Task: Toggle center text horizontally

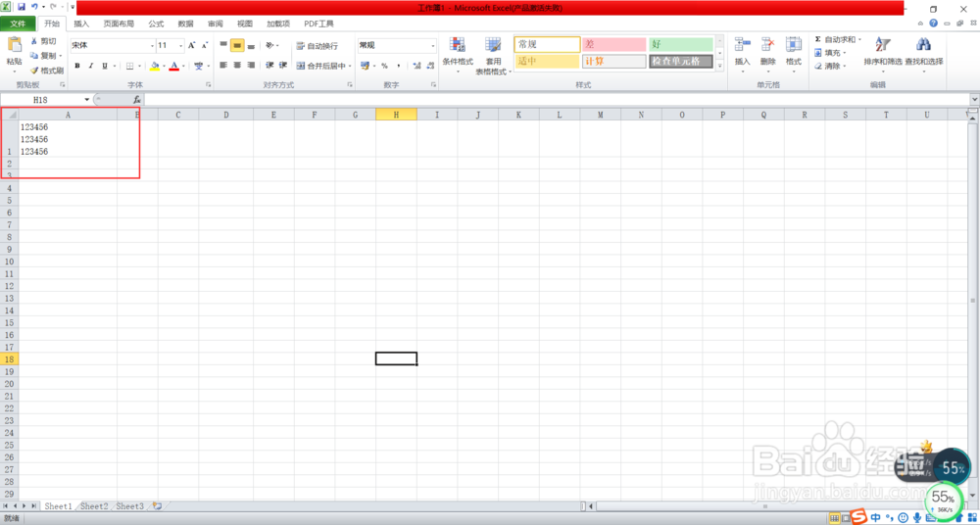Action: [x=237, y=65]
